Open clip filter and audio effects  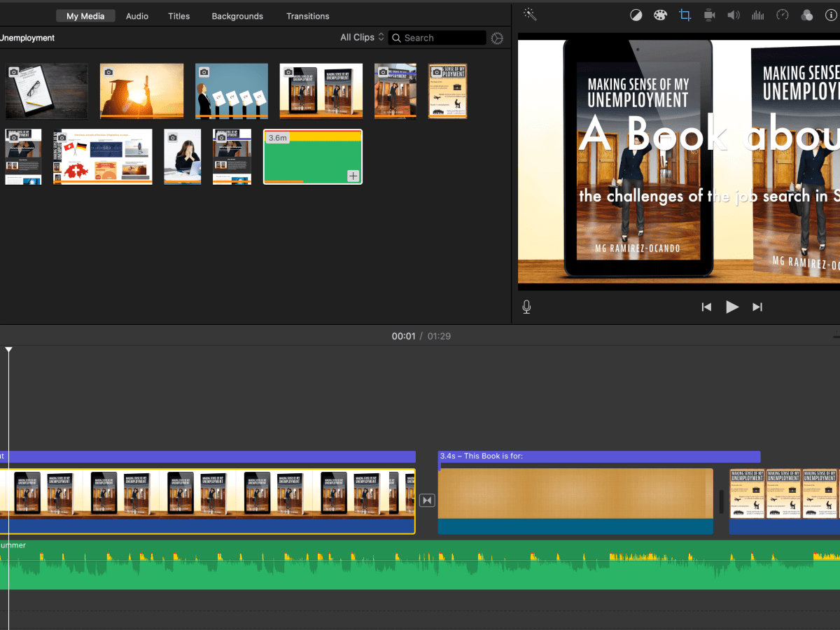click(x=806, y=15)
